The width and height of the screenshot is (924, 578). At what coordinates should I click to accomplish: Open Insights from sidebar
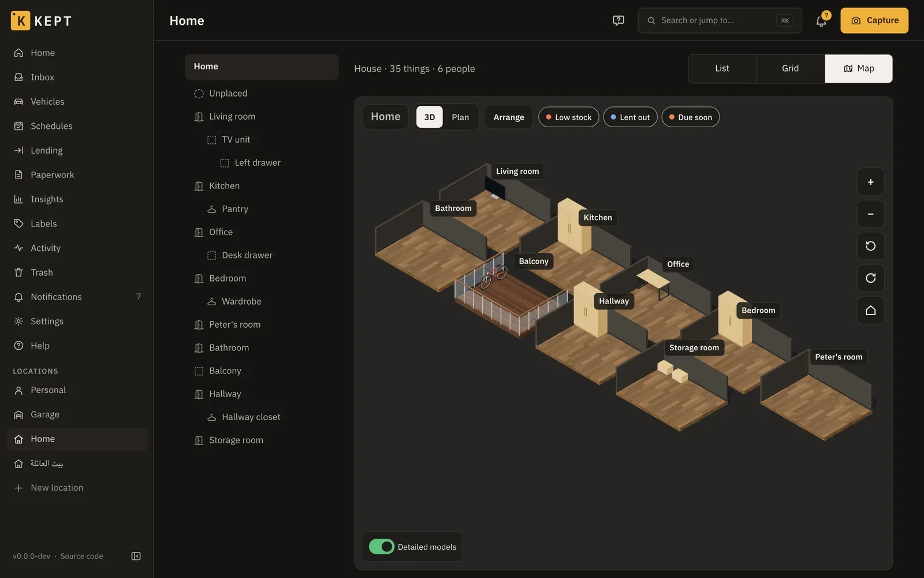tap(77, 199)
